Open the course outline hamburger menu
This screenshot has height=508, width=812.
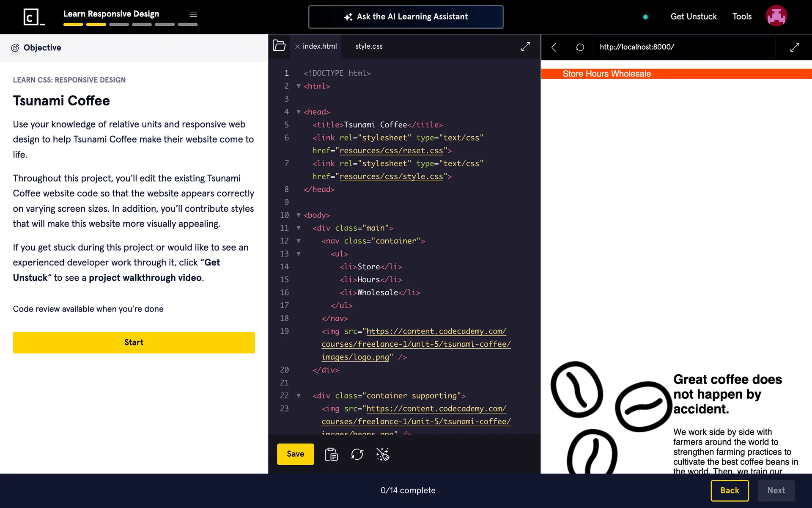[x=193, y=14]
